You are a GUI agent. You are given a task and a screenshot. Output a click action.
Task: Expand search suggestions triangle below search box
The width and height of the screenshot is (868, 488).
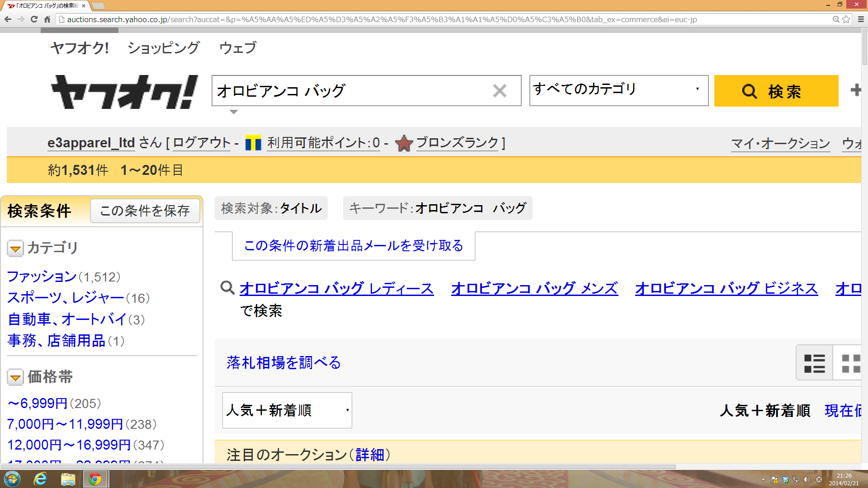(233, 112)
